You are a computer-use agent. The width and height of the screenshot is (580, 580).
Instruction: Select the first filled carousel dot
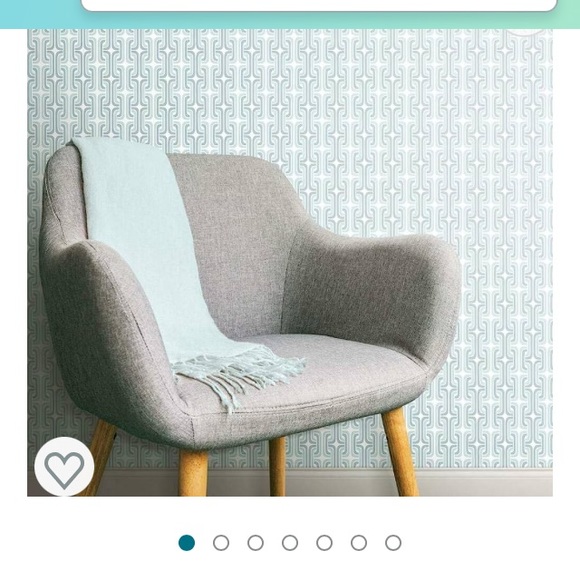(186, 543)
